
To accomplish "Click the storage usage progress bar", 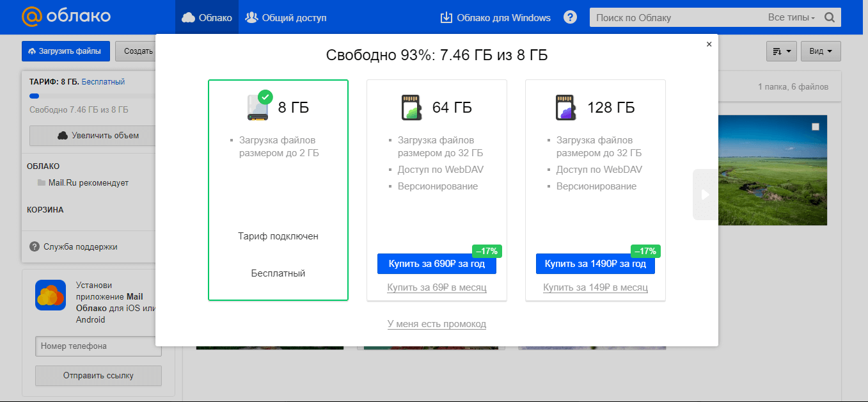I will tap(91, 96).
